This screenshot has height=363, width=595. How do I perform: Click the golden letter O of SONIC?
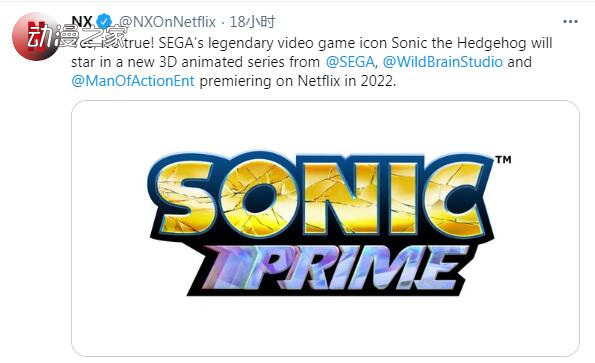tap(259, 197)
